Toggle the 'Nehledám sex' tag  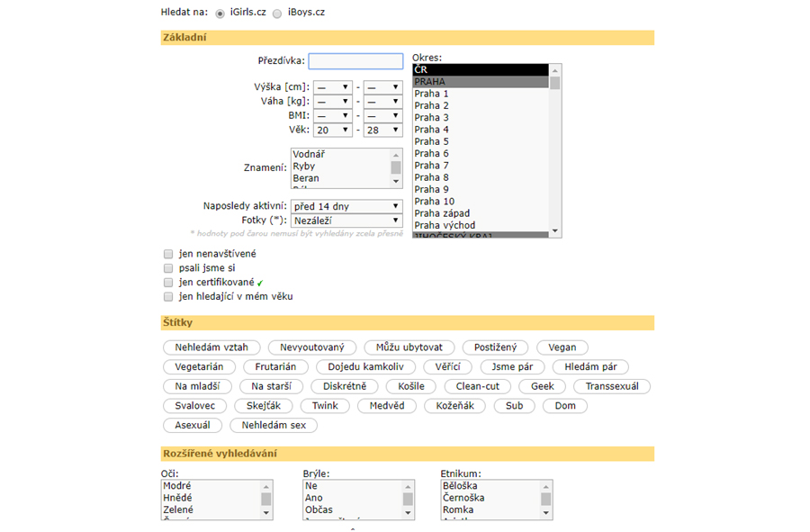pyautogui.click(x=274, y=425)
